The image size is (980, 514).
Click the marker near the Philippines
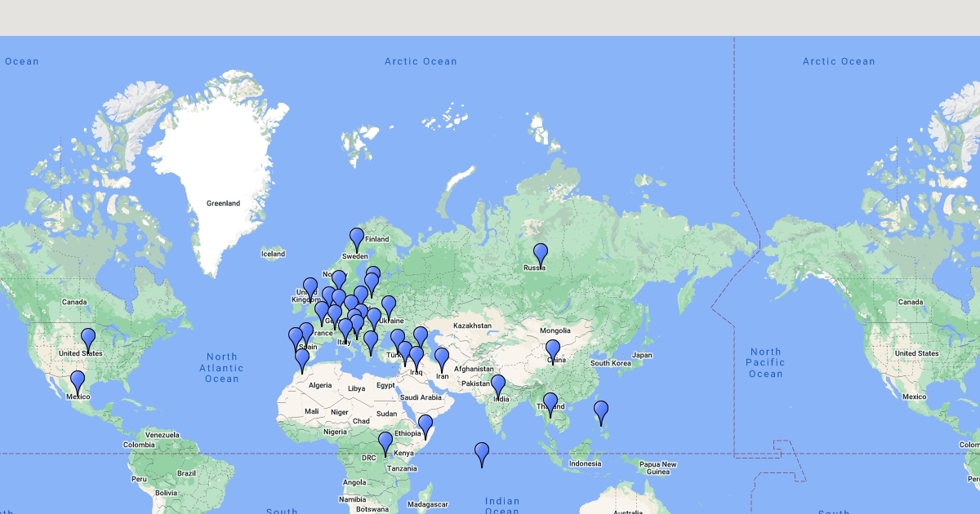tap(601, 412)
